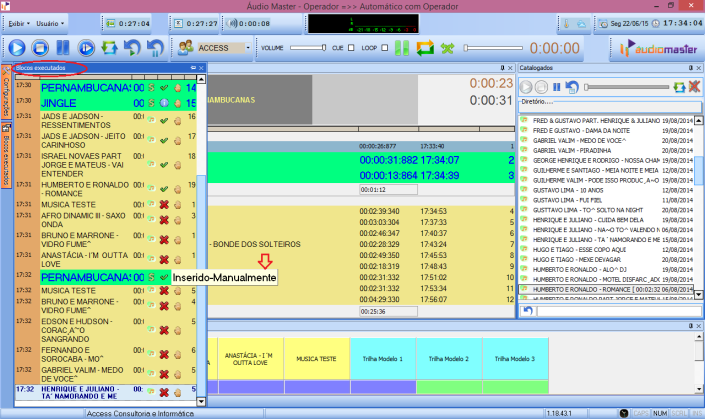
Task: Stop the preview in the Catalogados panel
Action: click(x=541, y=87)
